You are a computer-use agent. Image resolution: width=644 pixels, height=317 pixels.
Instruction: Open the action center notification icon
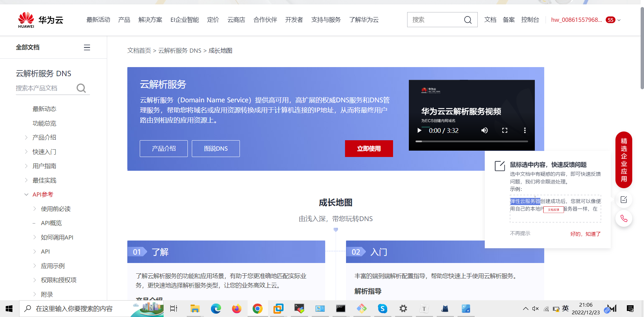[x=630, y=309]
